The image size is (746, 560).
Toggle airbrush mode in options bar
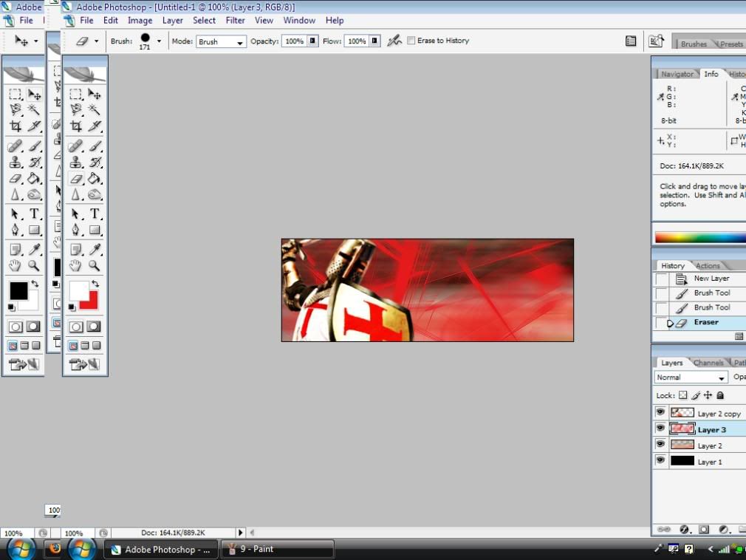394,41
